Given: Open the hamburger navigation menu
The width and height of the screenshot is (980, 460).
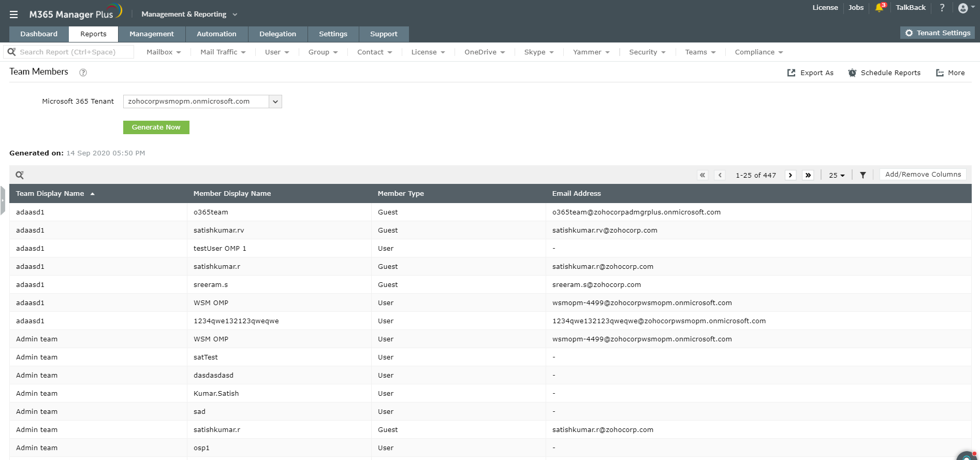Looking at the screenshot, I should [x=13, y=15].
